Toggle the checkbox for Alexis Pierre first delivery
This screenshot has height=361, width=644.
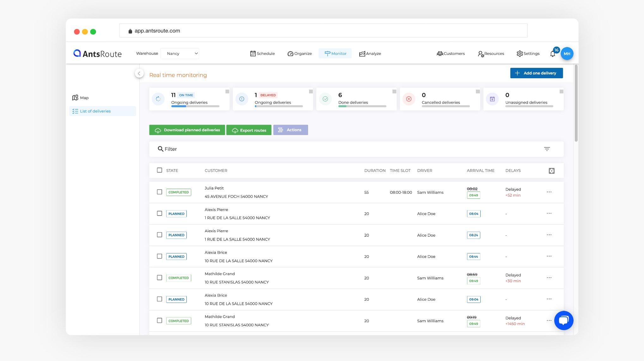(159, 213)
